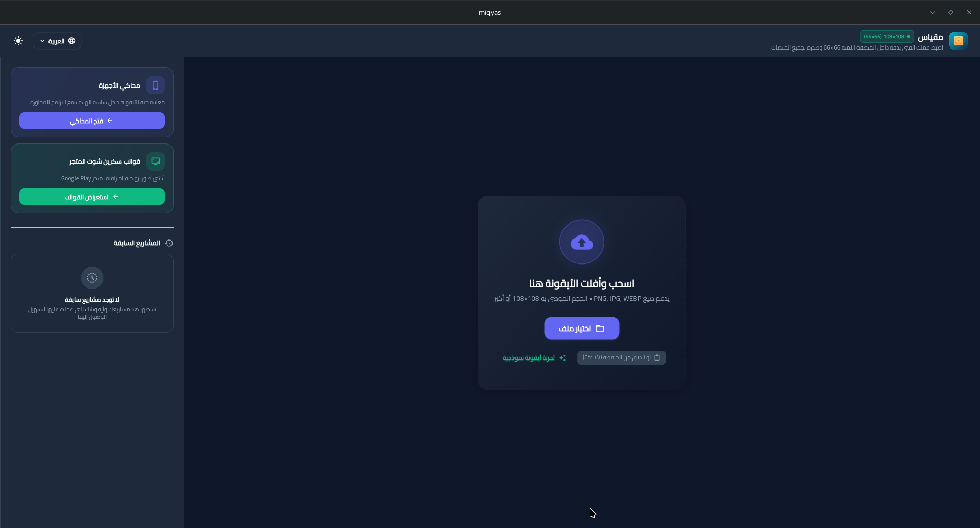This screenshot has height=528, width=980.
Task: Browse templates with استعراض القوالب button
Action: pyautogui.click(x=92, y=197)
